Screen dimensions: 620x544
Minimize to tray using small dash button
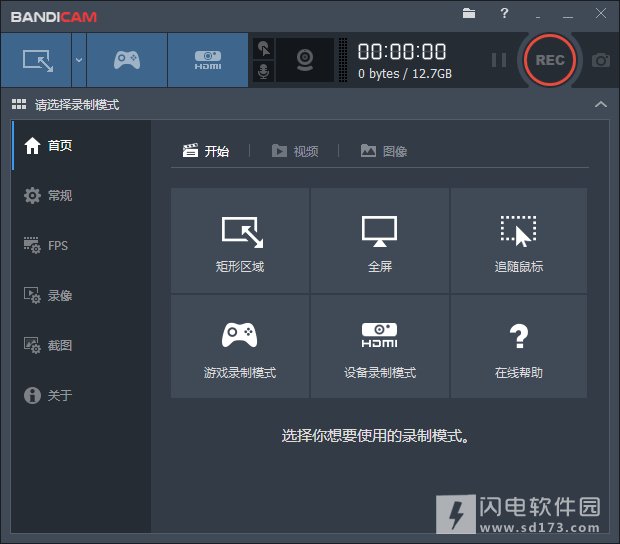tap(538, 16)
